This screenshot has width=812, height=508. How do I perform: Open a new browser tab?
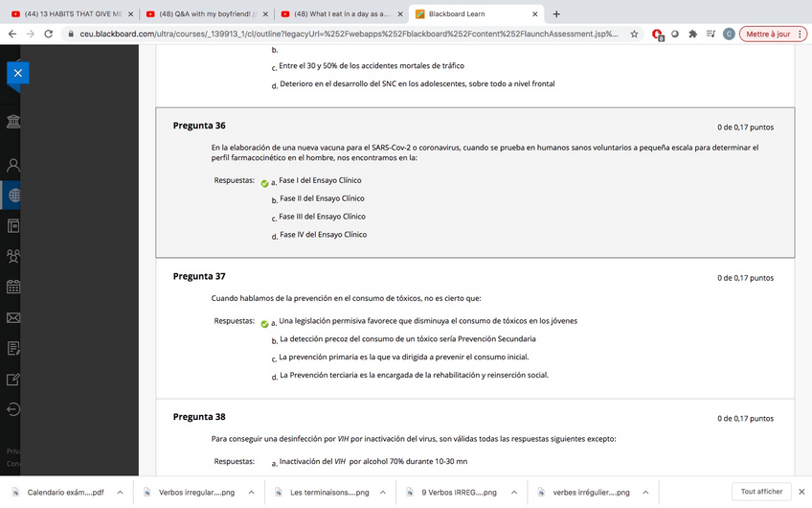point(556,14)
